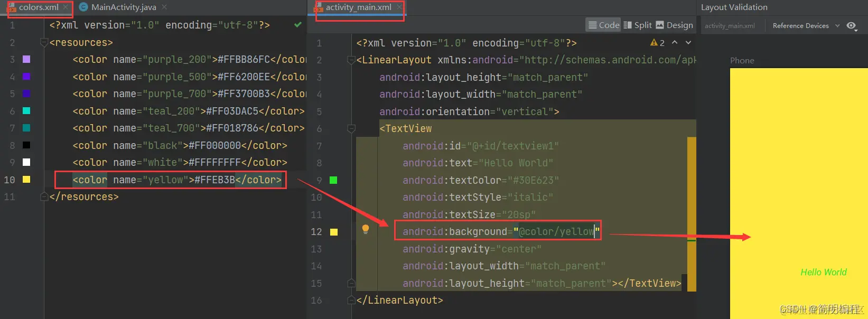Switch to the colors.xml tab

coord(39,7)
